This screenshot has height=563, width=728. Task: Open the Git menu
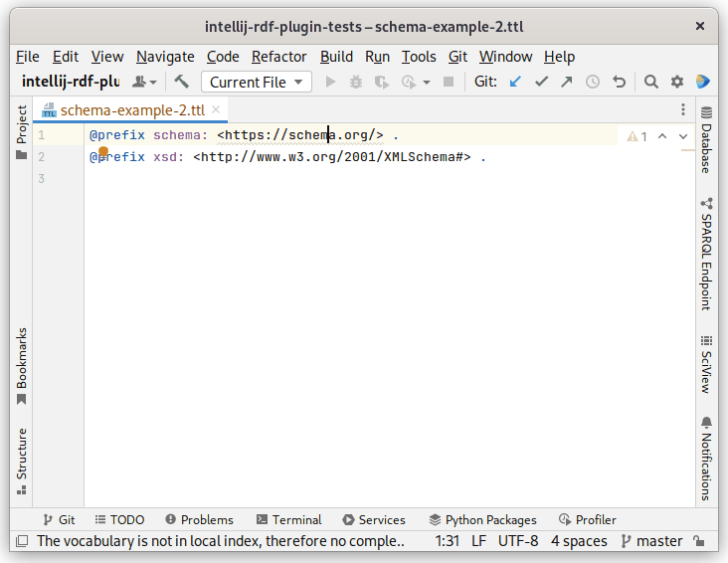coord(457,57)
